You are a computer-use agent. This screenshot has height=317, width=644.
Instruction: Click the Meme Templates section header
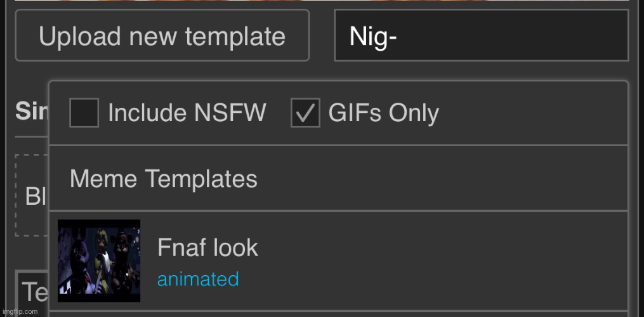[x=164, y=179]
